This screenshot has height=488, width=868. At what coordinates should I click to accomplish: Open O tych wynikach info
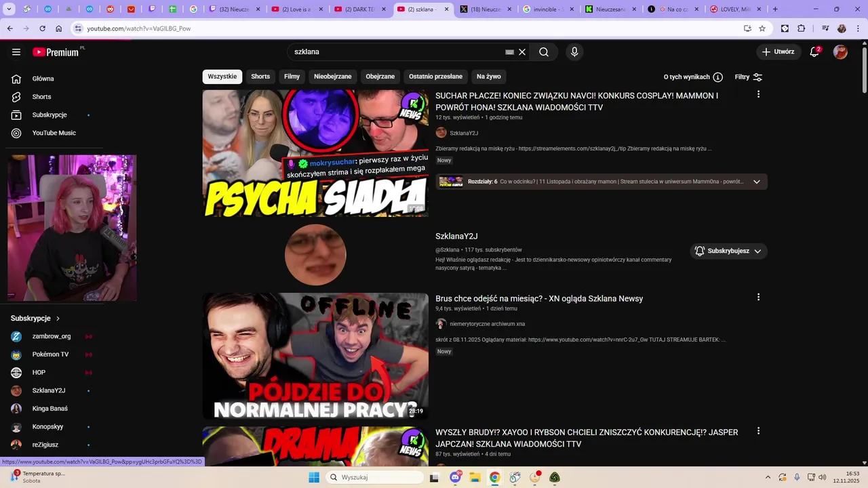point(693,77)
